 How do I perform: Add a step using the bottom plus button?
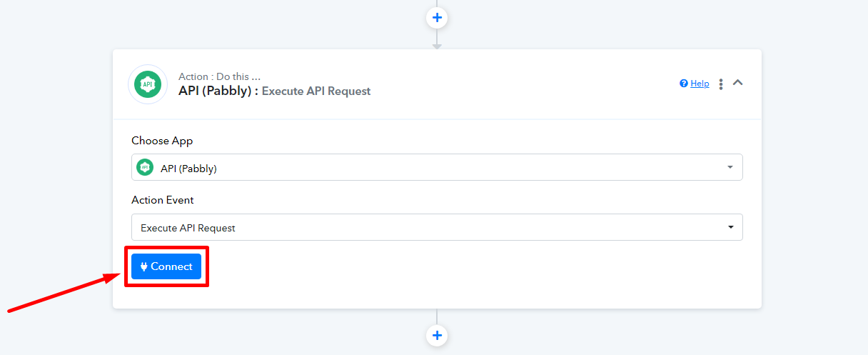point(437,335)
